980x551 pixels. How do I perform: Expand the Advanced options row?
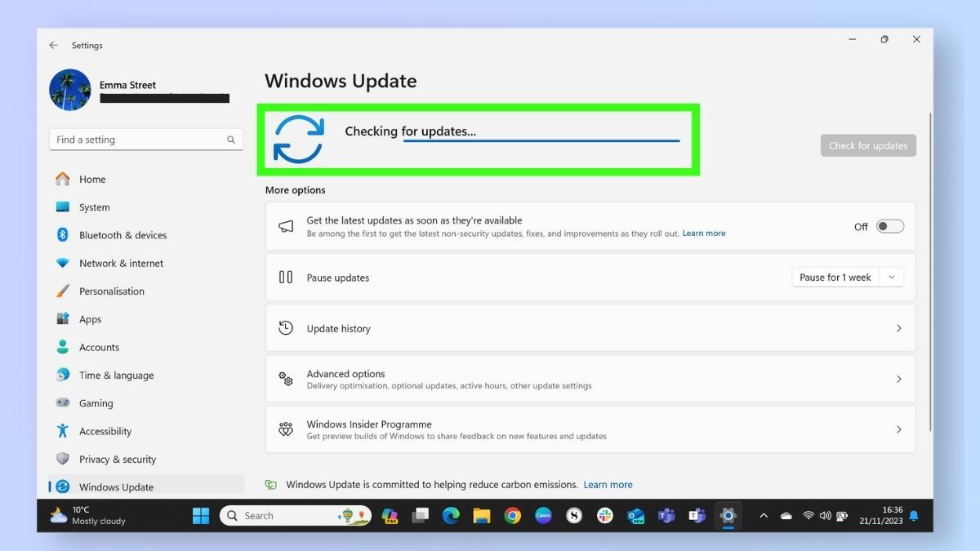point(590,378)
